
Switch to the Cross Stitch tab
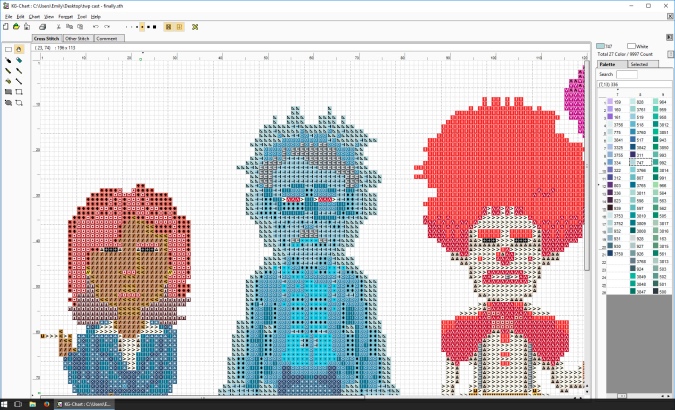click(x=46, y=38)
